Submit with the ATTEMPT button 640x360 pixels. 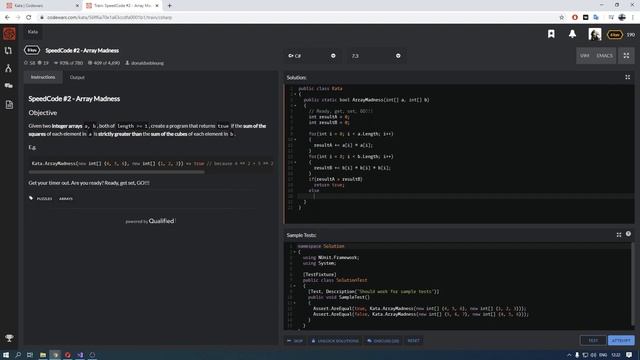(621, 340)
